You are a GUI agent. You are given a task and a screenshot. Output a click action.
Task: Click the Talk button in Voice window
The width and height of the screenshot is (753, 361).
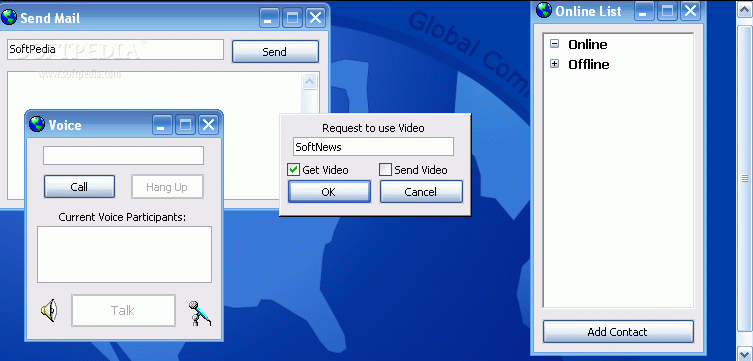(123, 311)
